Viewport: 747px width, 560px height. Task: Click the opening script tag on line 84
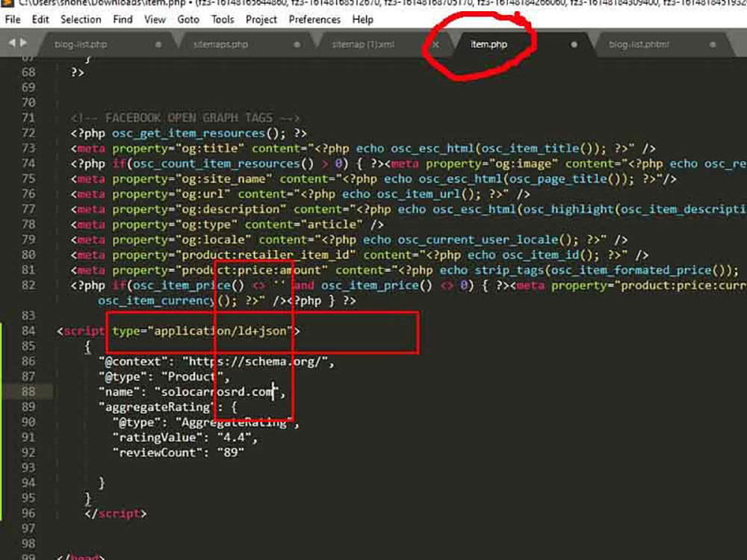pos(179,331)
